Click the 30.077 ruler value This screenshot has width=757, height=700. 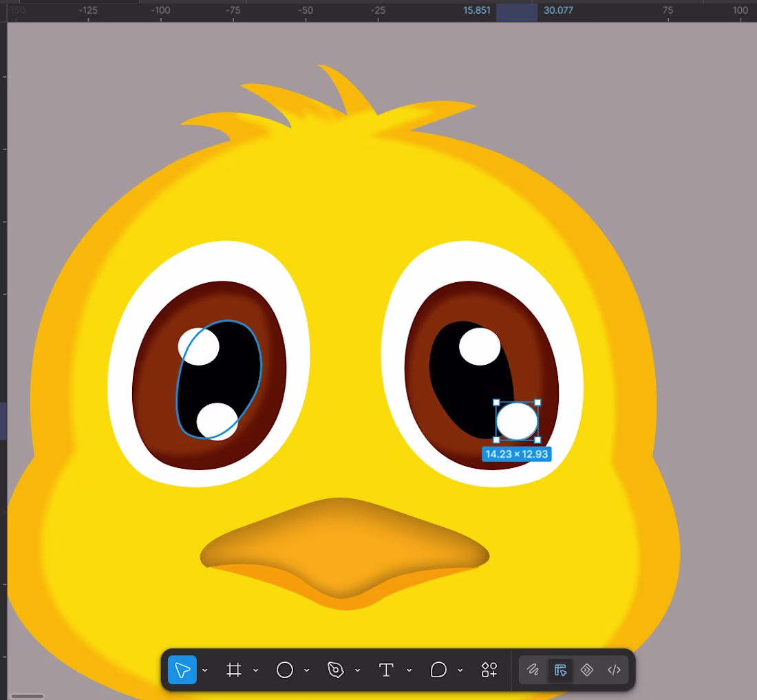pos(558,10)
